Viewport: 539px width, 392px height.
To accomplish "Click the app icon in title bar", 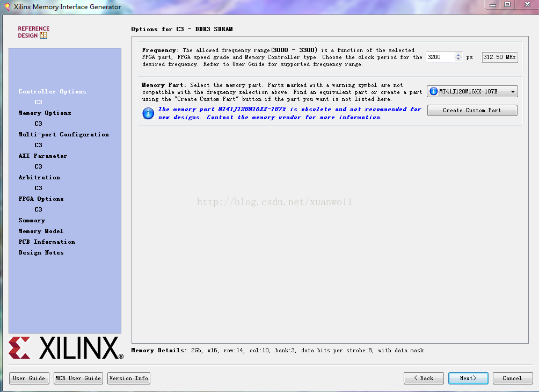I will pos(7,6).
